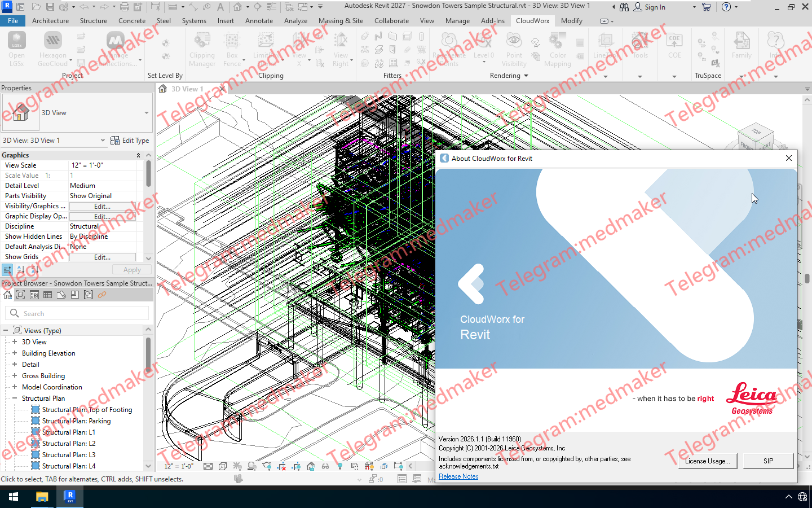Close the 3D View 1 tab
Viewport: 812px width, 508px height.
tap(223, 89)
